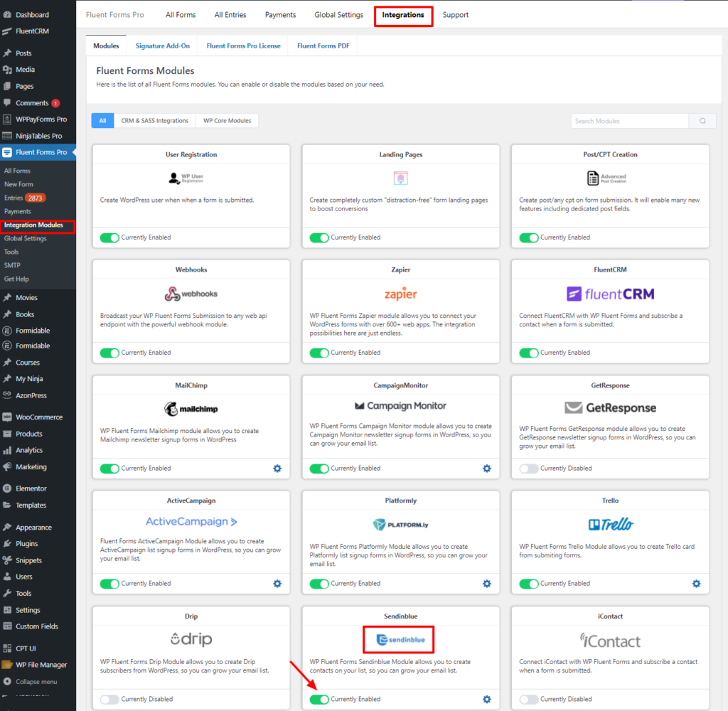The width and height of the screenshot is (728, 711).
Task: Switch to the Signature Add-On tab
Action: pyautogui.click(x=163, y=46)
